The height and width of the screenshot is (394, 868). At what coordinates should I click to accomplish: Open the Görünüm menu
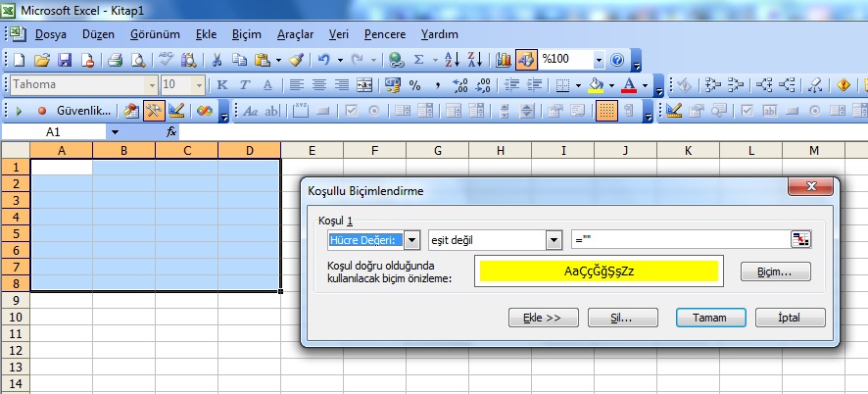pos(155,34)
